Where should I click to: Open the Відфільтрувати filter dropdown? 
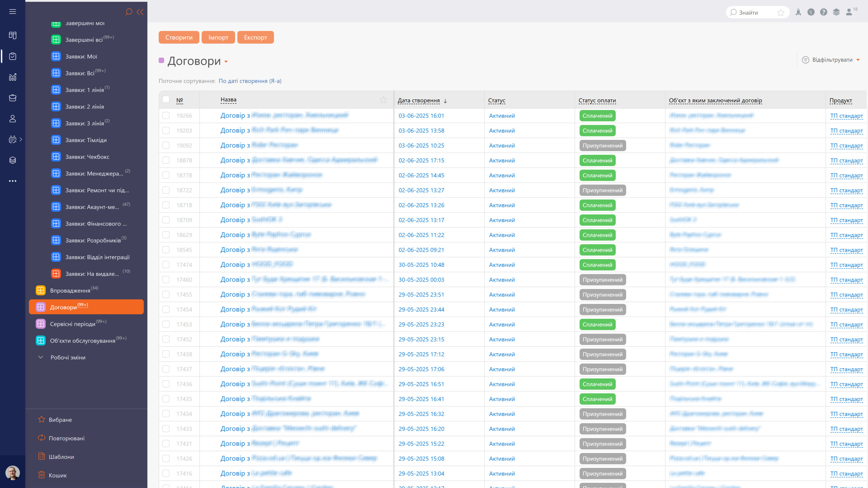pos(831,60)
